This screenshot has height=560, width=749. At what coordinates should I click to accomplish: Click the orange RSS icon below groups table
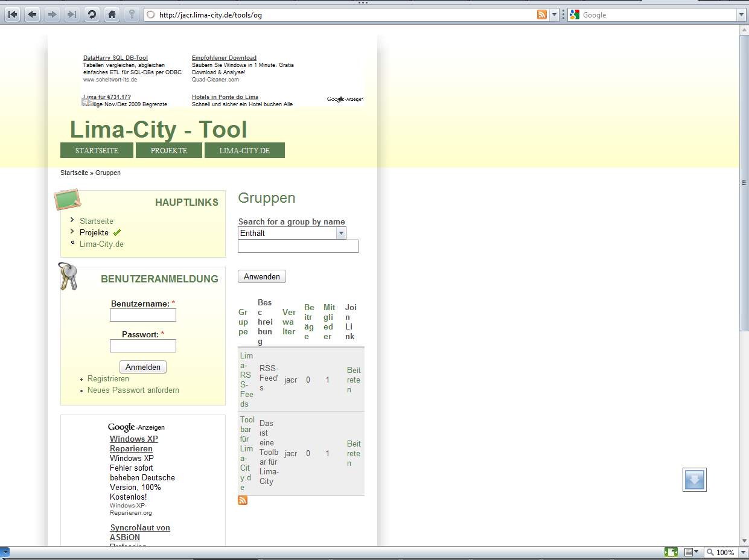[243, 500]
